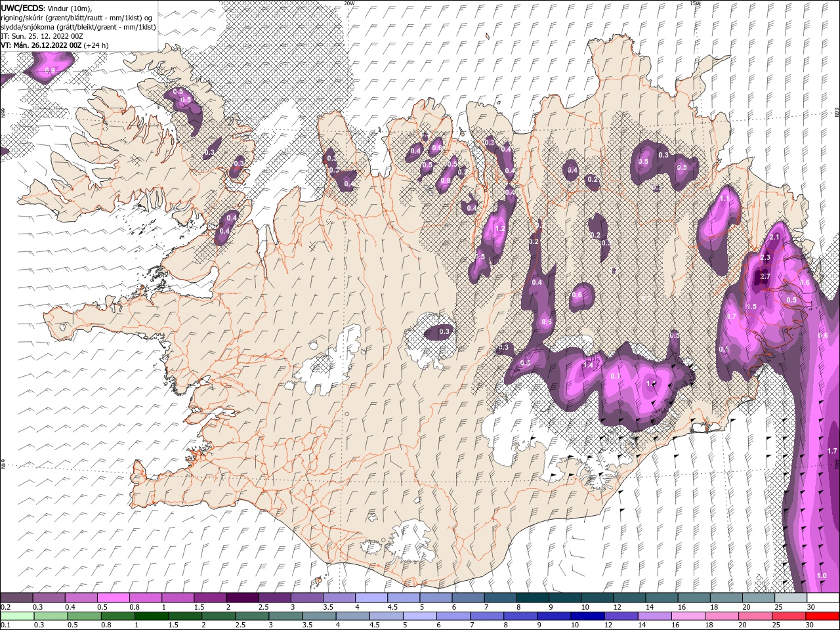Click the magenta 1.5 swatch on snow scale
This screenshot has height=630, width=840.
[x=209, y=598]
